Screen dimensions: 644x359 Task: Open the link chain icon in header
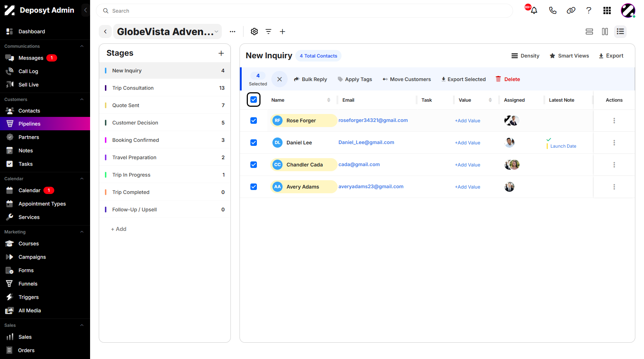pos(571,10)
